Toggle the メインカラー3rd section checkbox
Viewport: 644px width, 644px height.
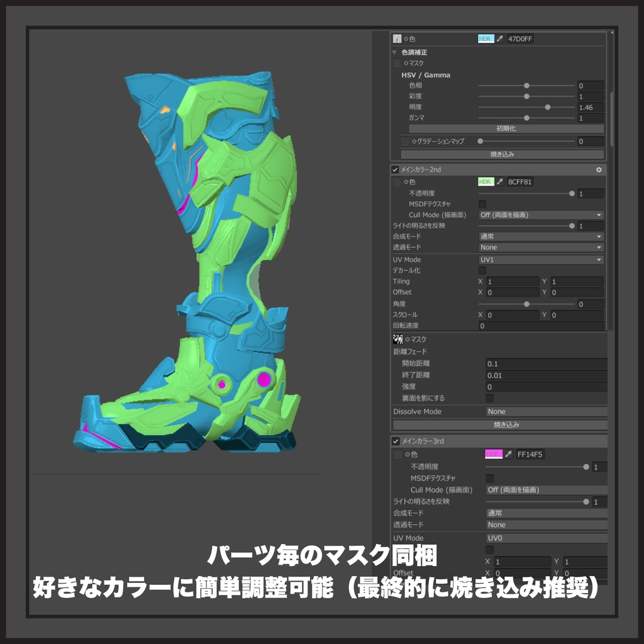point(396,440)
